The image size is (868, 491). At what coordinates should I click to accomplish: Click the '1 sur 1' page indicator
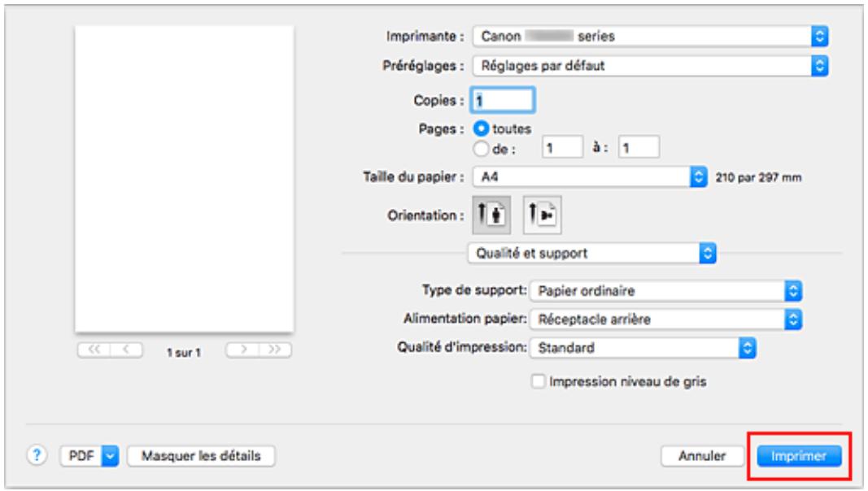184,352
